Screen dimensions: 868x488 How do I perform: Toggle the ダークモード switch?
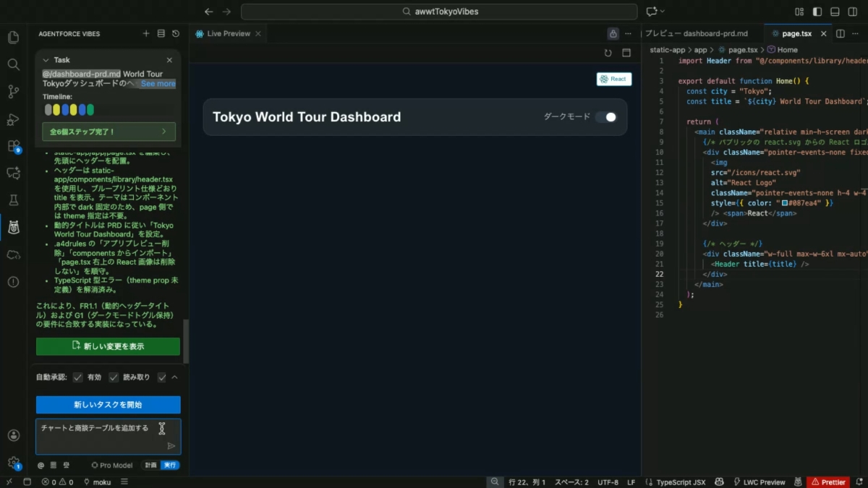point(606,117)
